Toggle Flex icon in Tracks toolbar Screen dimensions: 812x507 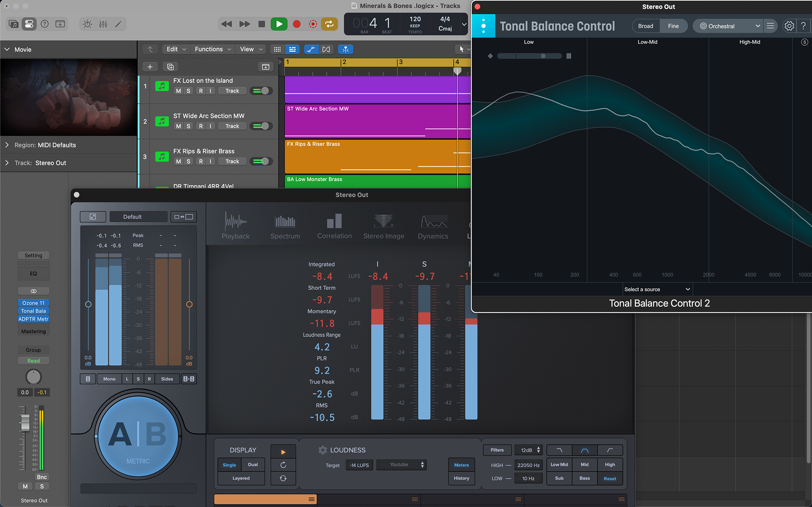point(326,50)
